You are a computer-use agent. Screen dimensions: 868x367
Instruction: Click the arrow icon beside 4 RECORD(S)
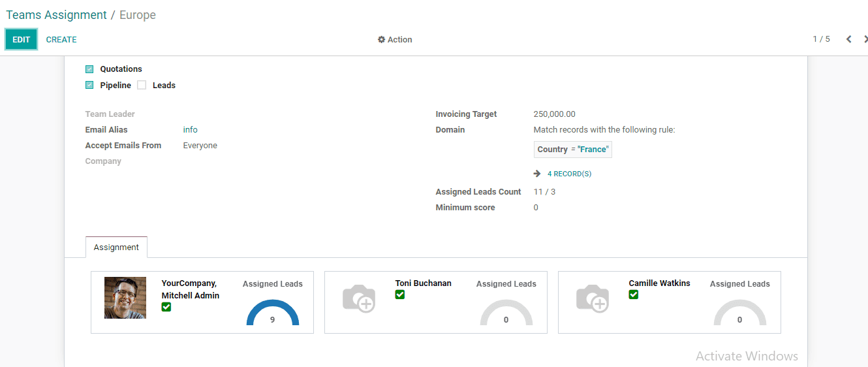coord(537,174)
